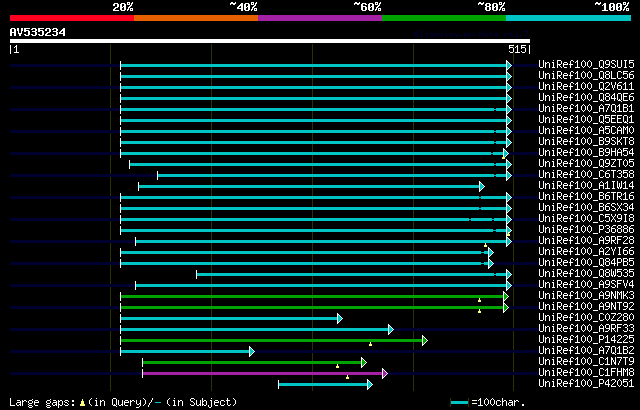The height and width of the screenshot is (410, 640).
Task: Click the arrowhead ending the P42051 alignment
Action: pyautogui.click(x=369, y=385)
